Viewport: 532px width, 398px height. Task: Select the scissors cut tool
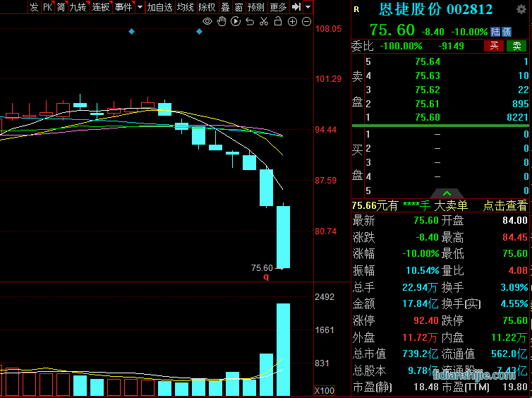(x=264, y=22)
